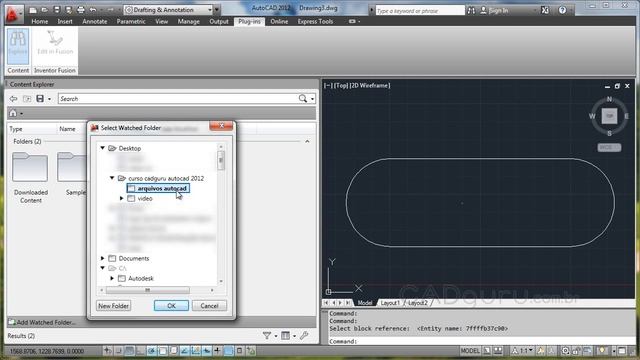Viewport: 640px width, 360px height.
Task: Collapse the Folders (2) group chevron
Action: point(307,141)
